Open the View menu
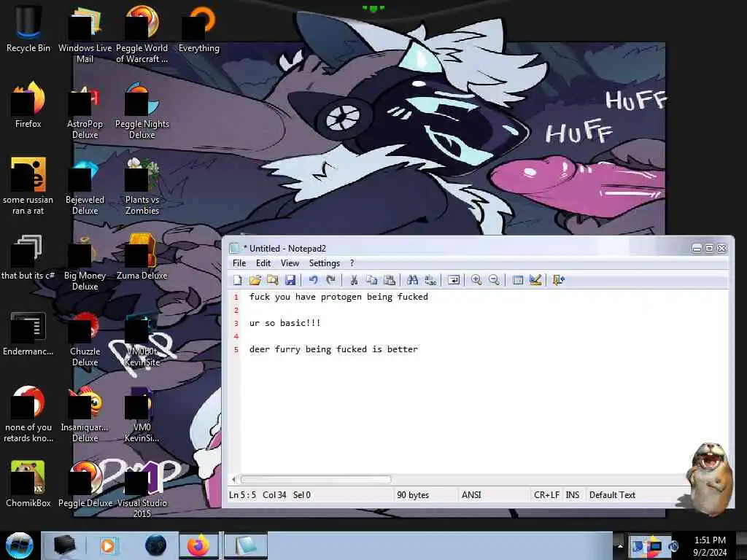Image resolution: width=747 pixels, height=560 pixels. click(290, 263)
